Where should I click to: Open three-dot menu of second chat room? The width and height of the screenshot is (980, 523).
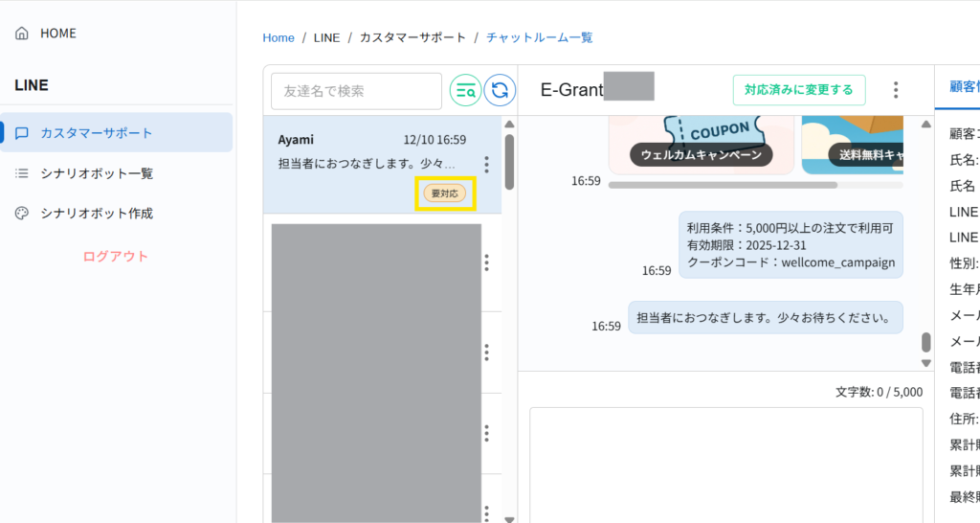pos(486,262)
